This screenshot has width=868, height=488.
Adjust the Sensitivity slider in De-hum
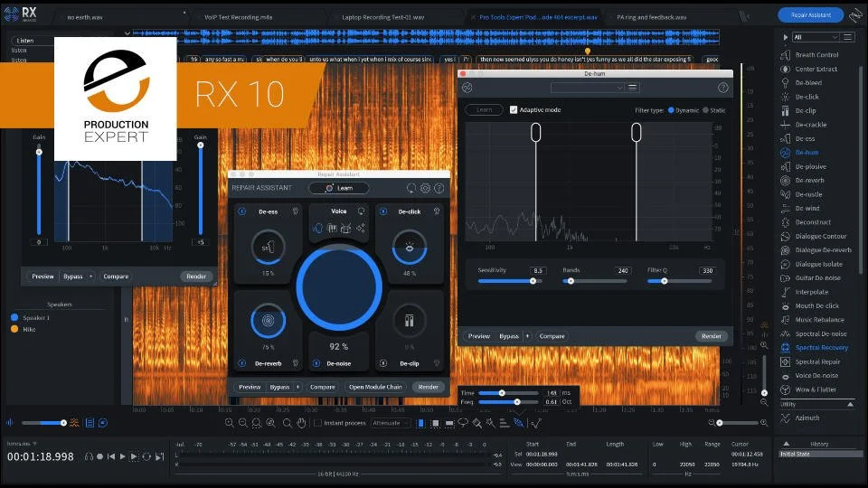510,281
